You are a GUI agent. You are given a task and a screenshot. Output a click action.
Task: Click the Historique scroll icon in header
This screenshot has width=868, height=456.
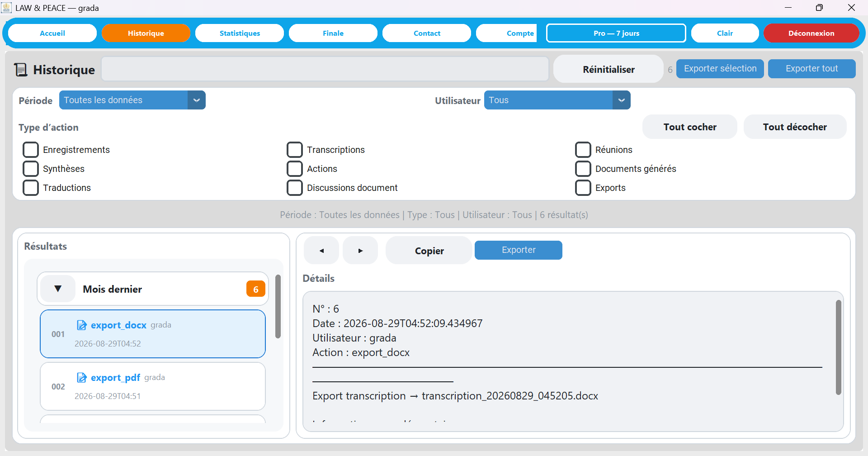coord(21,70)
